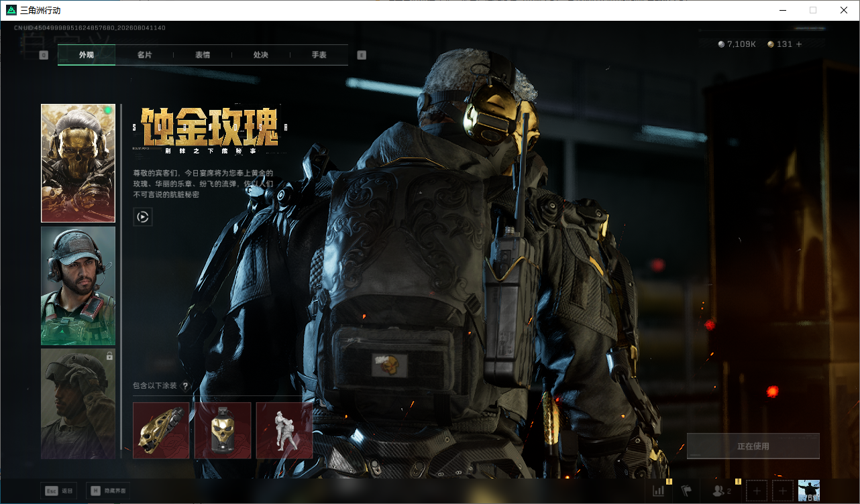
Task: View the execution animation item
Action: [x=284, y=430]
